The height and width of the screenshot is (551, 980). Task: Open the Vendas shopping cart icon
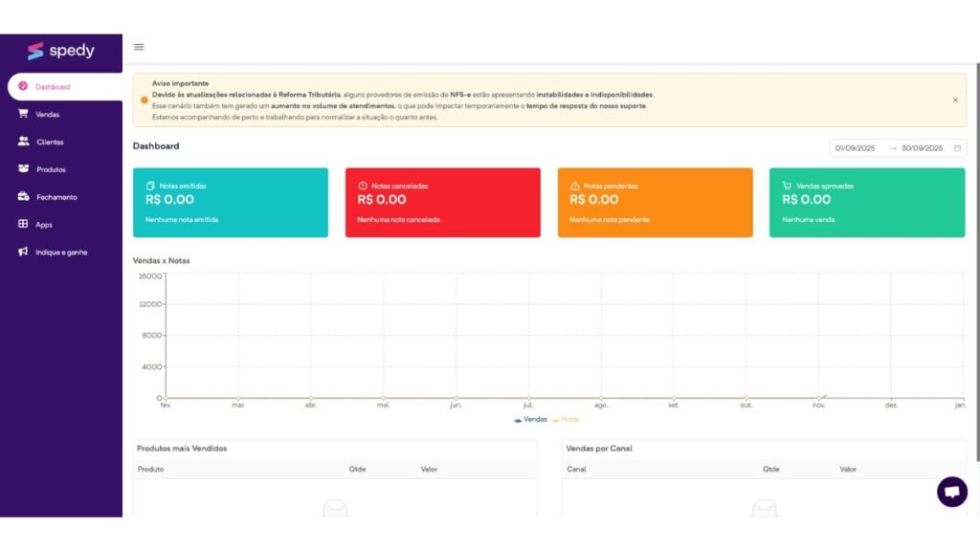[x=21, y=114]
